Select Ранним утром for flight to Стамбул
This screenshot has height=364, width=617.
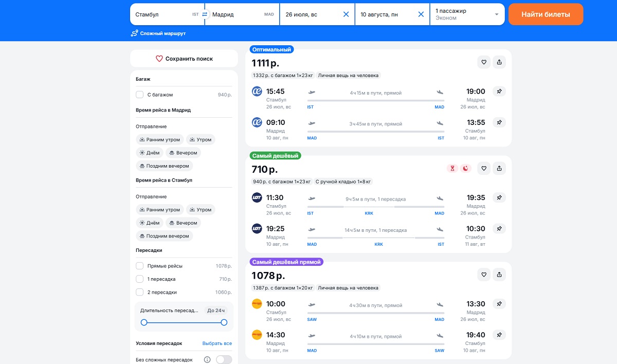pos(160,210)
